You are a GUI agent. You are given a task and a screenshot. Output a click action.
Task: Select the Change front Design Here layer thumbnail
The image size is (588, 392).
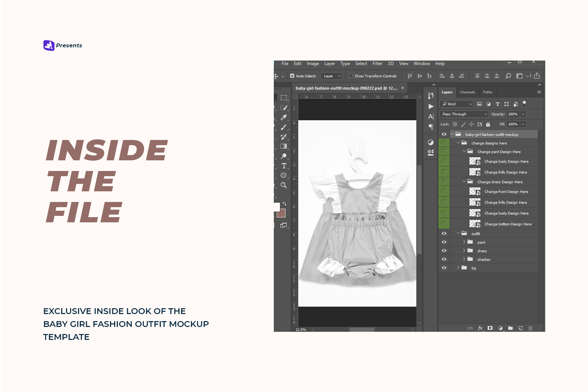(x=474, y=192)
